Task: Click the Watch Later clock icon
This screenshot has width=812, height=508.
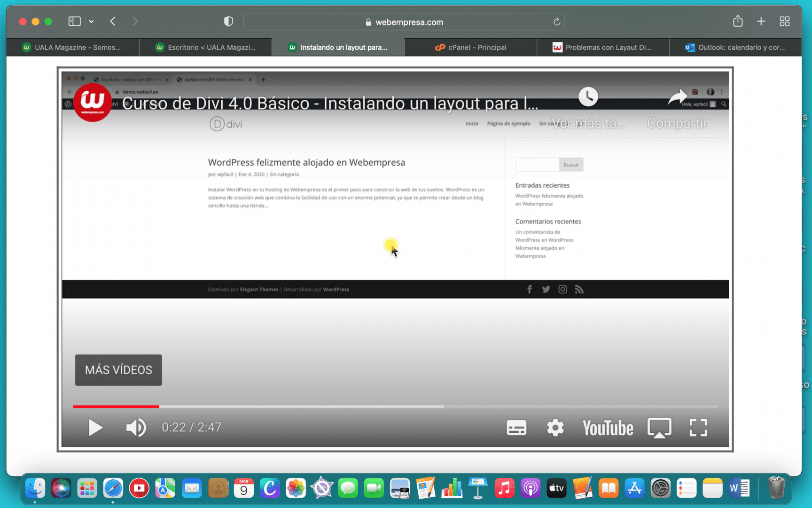Action: [588, 96]
